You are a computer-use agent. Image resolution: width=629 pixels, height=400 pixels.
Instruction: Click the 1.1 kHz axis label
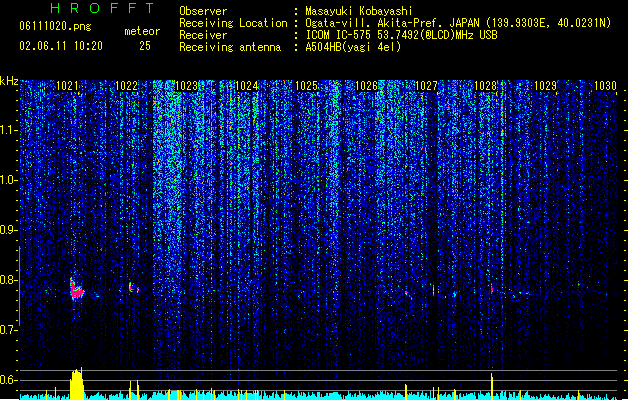[9, 130]
